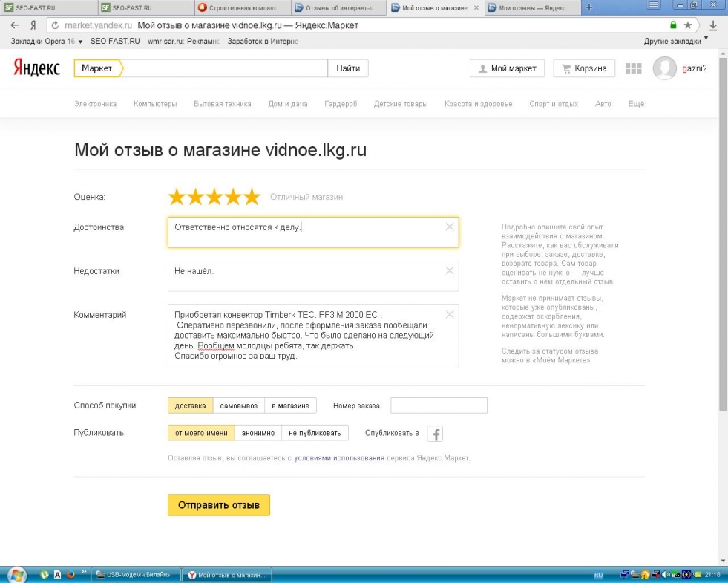The image size is (728, 583).
Task: Click the Яндекс logo
Action: click(x=36, y=68)
